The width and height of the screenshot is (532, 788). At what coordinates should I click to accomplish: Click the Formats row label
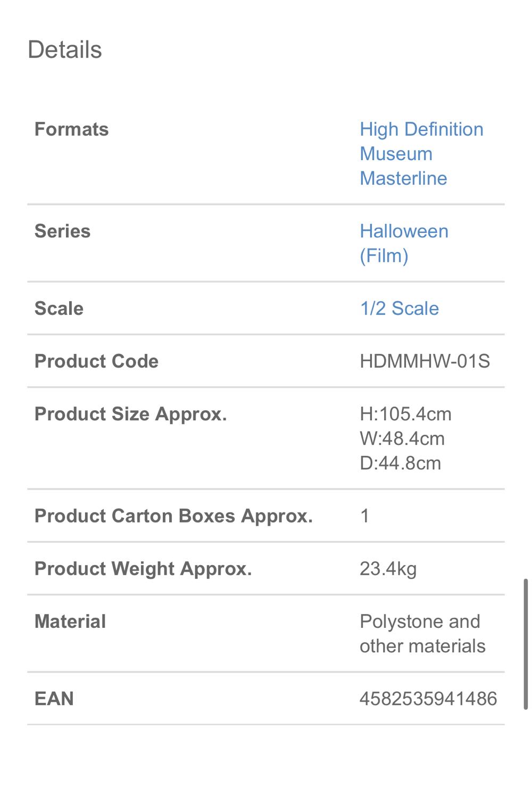pos(71,129)
